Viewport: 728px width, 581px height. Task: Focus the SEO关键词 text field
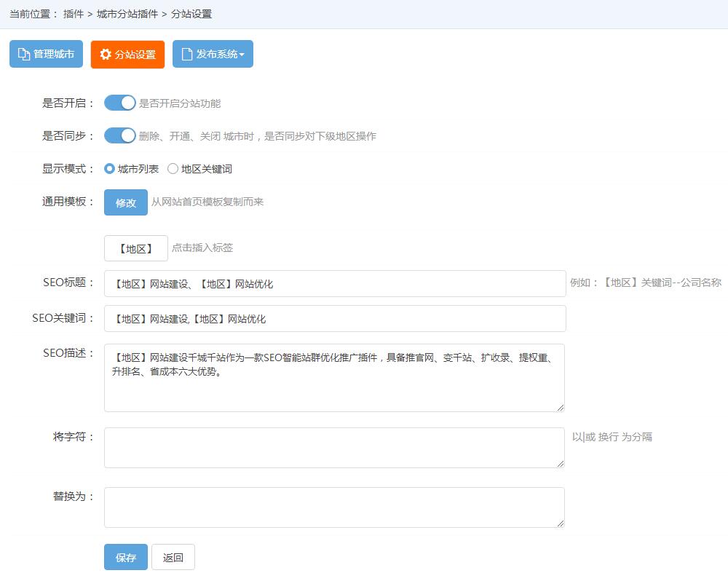(x=335, y=319)
